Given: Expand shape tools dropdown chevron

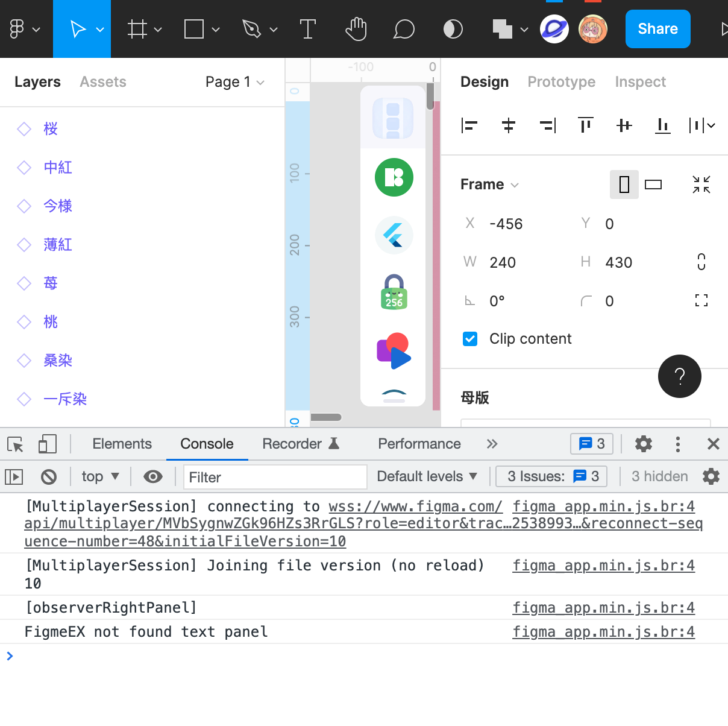Looking at the screenshot, I should [216, 29].
